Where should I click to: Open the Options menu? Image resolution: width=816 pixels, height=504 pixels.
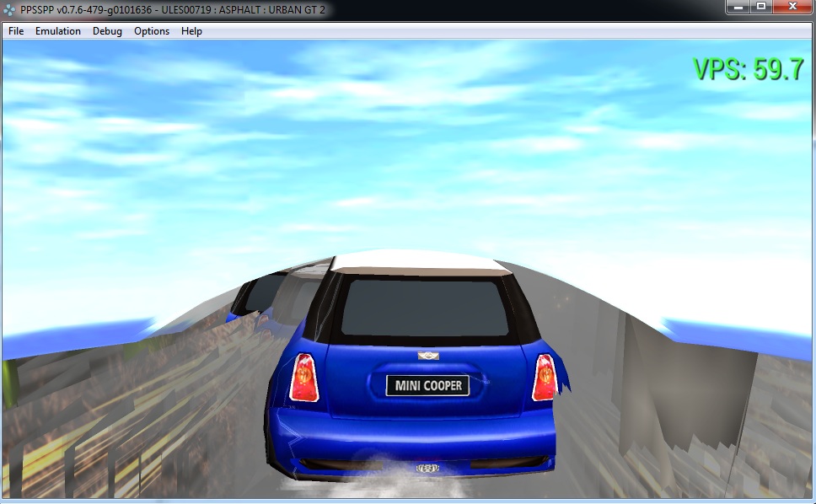152,31
